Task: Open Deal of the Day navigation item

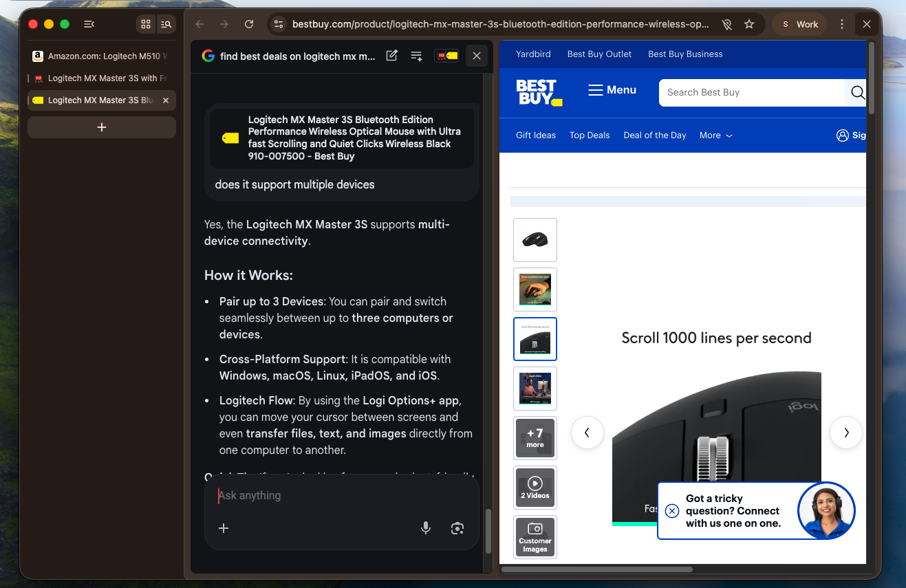Action: click(655, 135)
